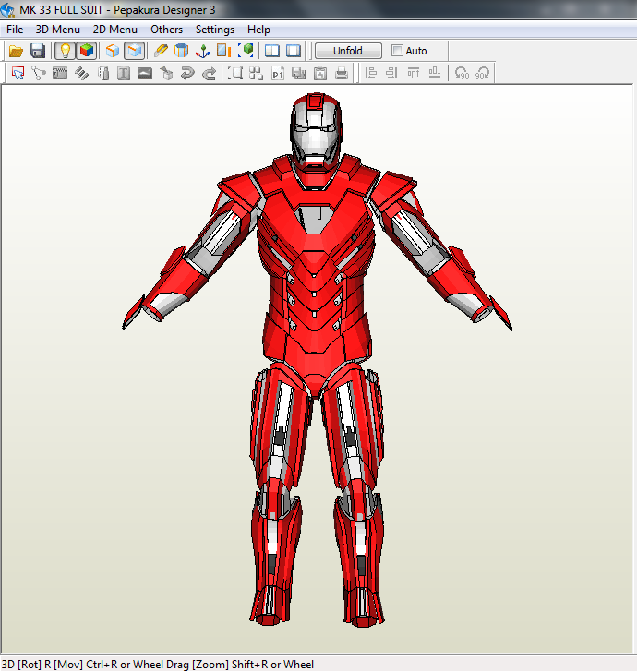
Task: Click the diagonal pencils edge color icon
Action: point(81,73)
